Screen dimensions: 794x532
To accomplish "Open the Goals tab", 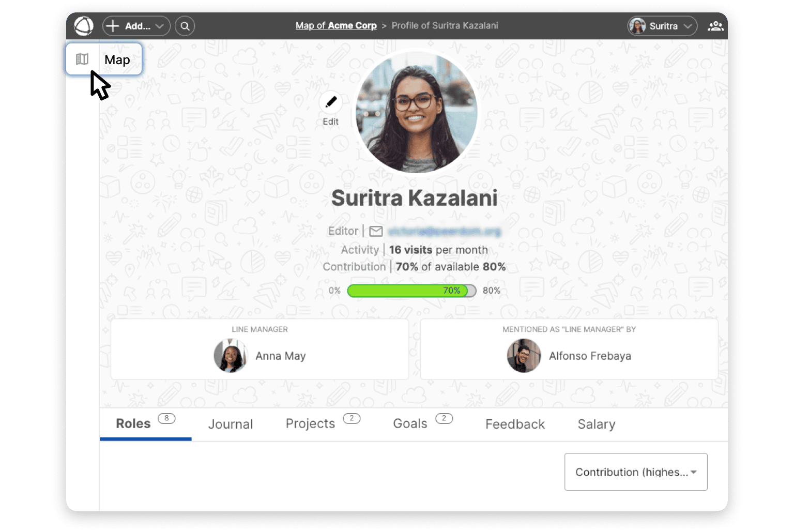I will [410, 424].
